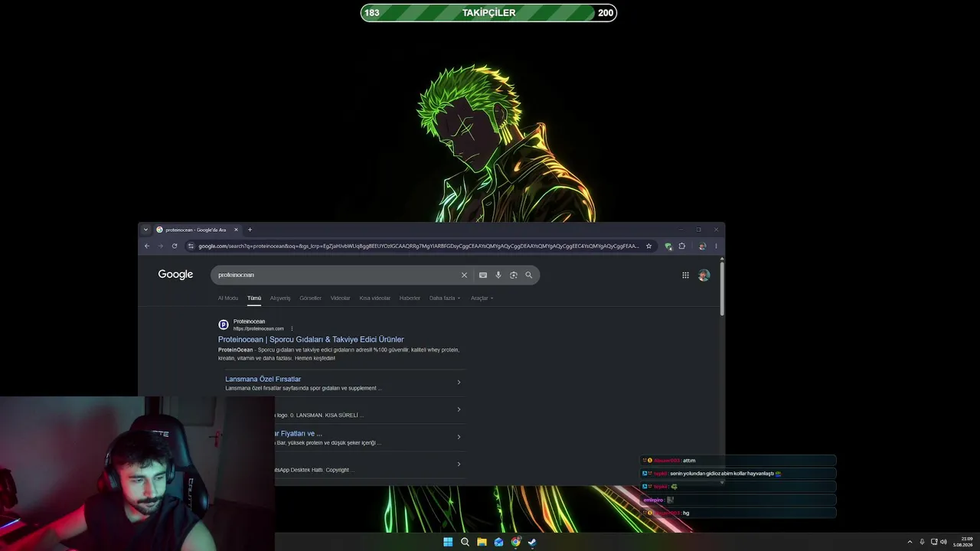The height and width of the screenshot is (551, 980).
Task: Switch to the 'Haberler' tab
Action: tap(410, 298)
